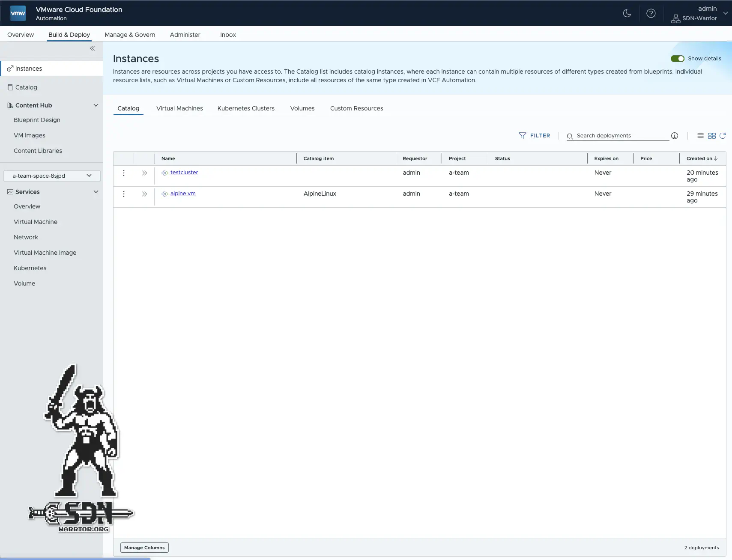Image resolution: width=732 pixels, height=560 pixels.
Task: Open the help question mark icon
Action: pos(651,13)
